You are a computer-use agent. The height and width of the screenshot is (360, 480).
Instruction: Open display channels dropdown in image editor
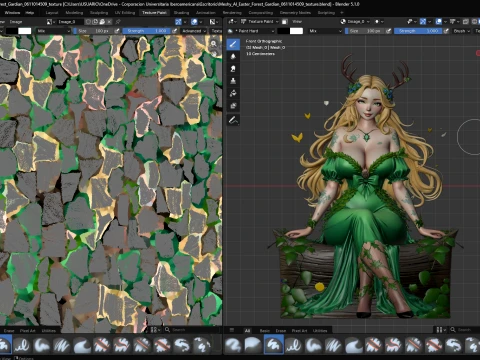tap(214, 22)
